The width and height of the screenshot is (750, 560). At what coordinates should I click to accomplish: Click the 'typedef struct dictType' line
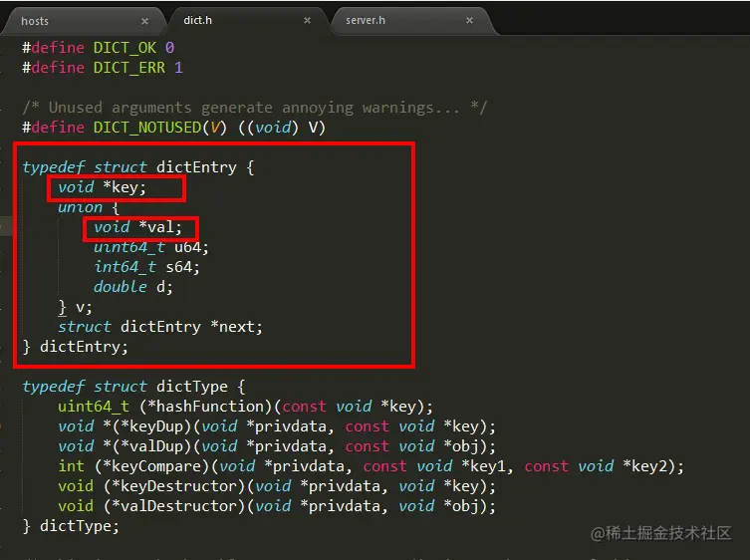(x=133, y=387)
